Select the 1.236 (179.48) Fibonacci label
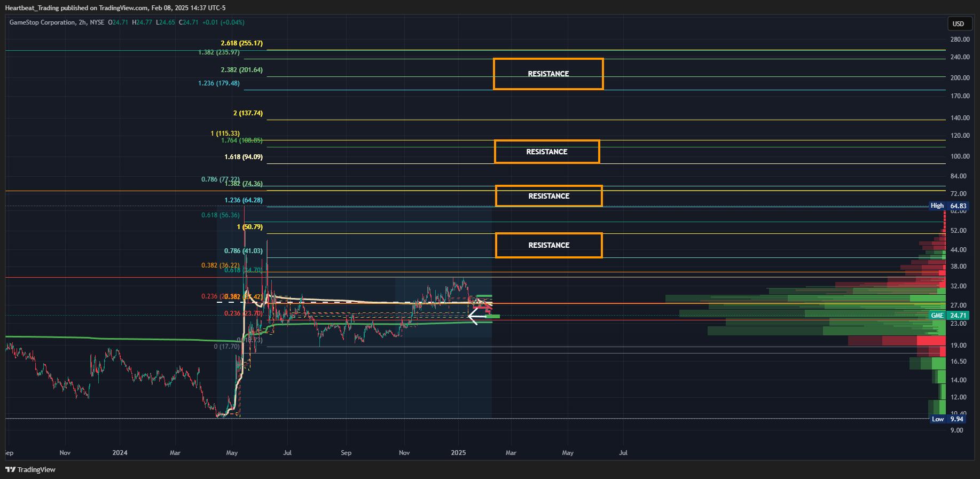 click(219, 83)
